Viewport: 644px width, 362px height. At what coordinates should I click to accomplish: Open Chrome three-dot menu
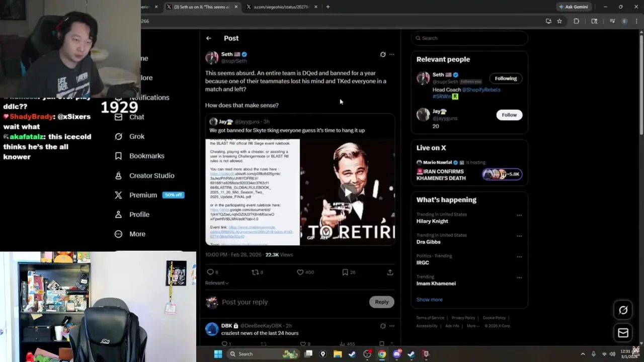[x=635, y=21]
